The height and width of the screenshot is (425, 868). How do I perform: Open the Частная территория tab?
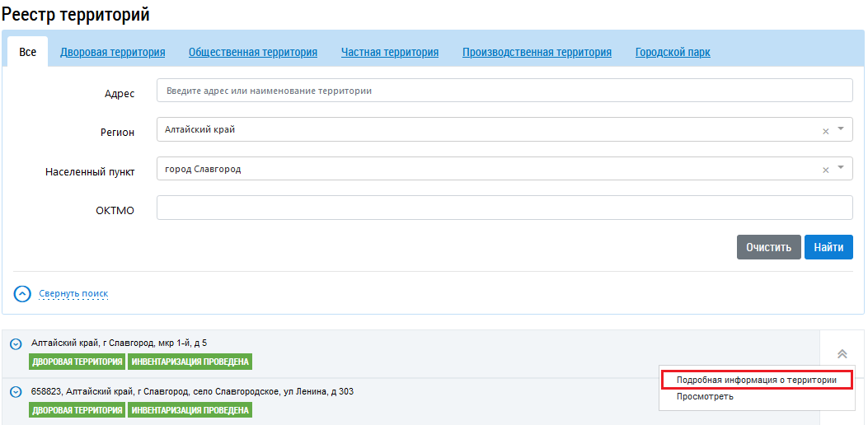pos(390,52)
